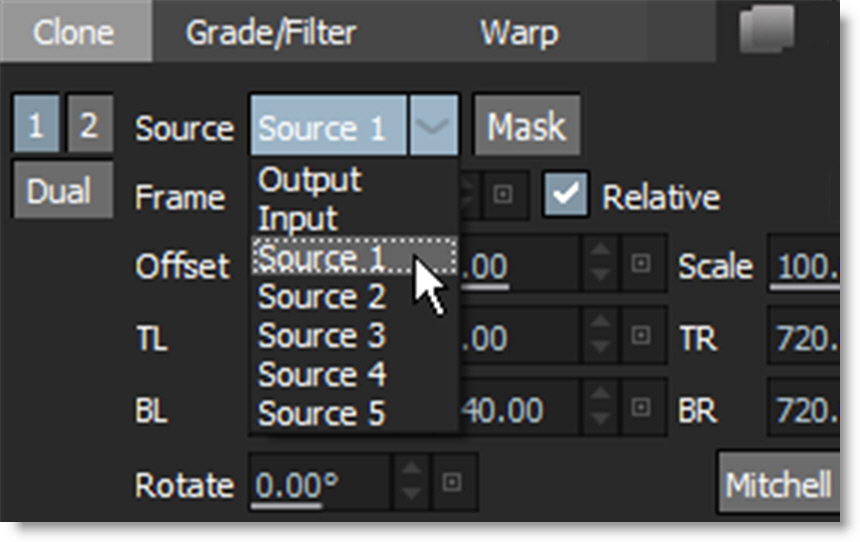Toggle the Relative checkbox

click(x=565, y=195)
